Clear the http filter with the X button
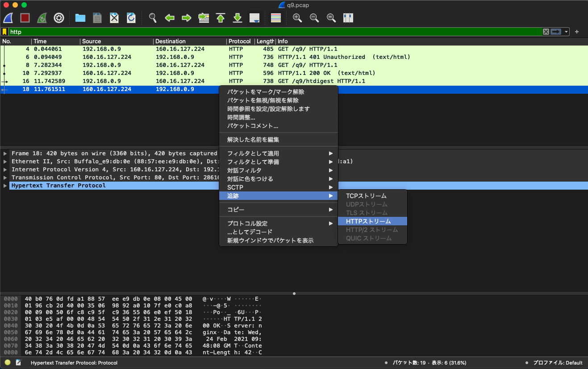Viewport: 588px width, 369px height. coord(546,32)
